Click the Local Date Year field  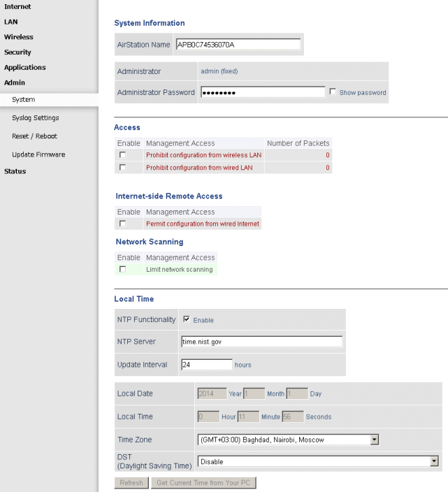pos(212,393)
